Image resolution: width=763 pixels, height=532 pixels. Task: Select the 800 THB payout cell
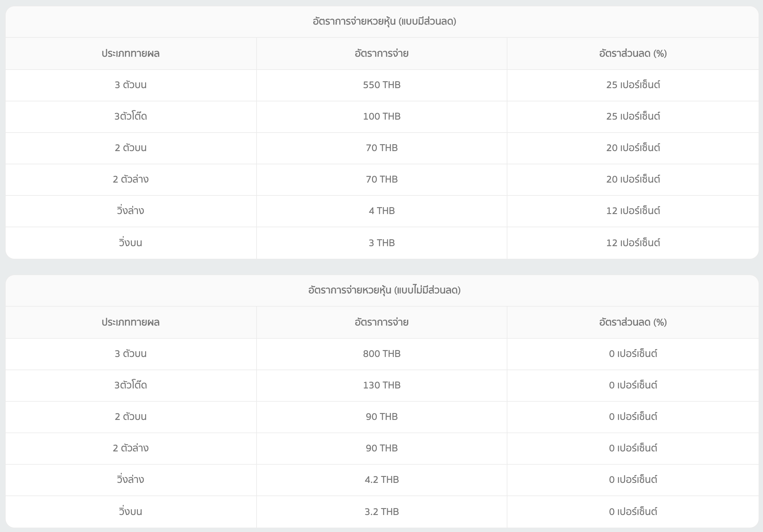click(x=381, y=354)
